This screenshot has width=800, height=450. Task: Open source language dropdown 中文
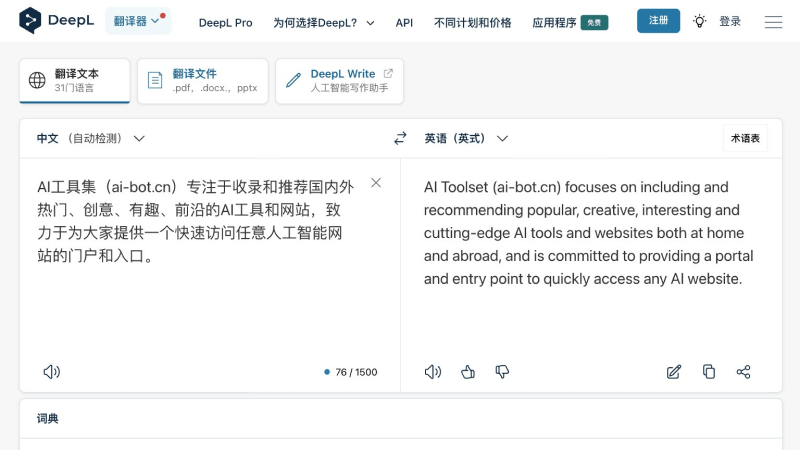coord(91,139)
